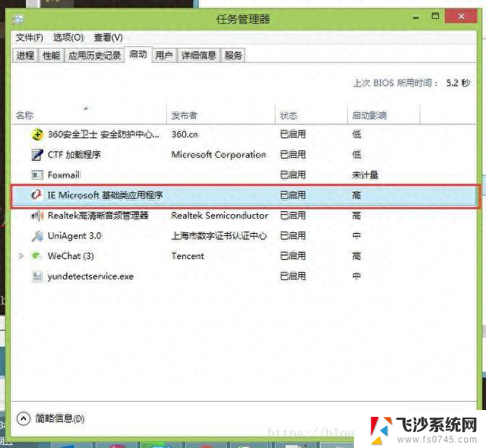The height and width of the screenshot is (448, 486).
Task: Maximize the 任务管理器 window
Action: click(435, 16)
